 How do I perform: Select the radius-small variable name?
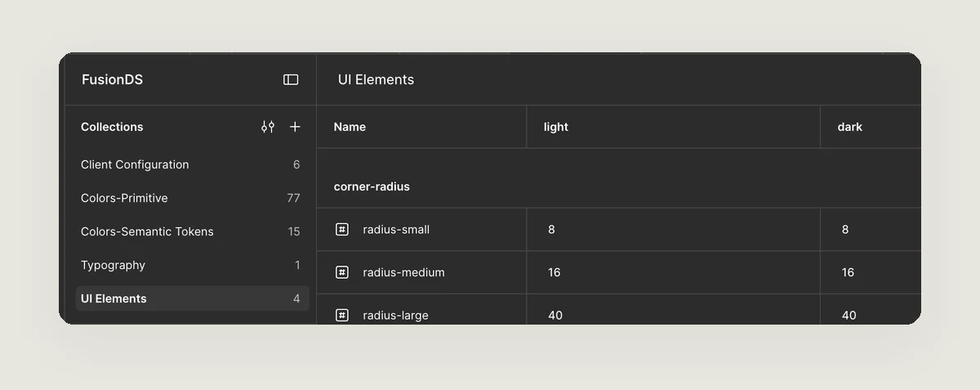396,229
